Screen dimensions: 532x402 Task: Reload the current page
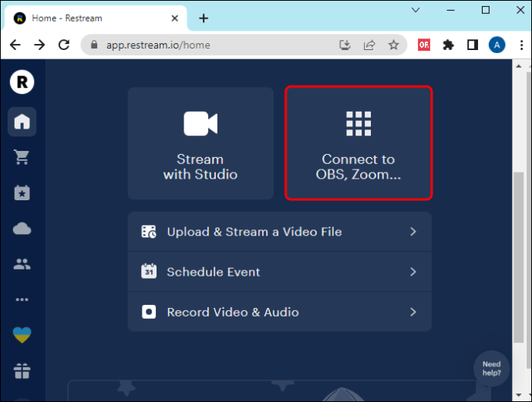64,45
